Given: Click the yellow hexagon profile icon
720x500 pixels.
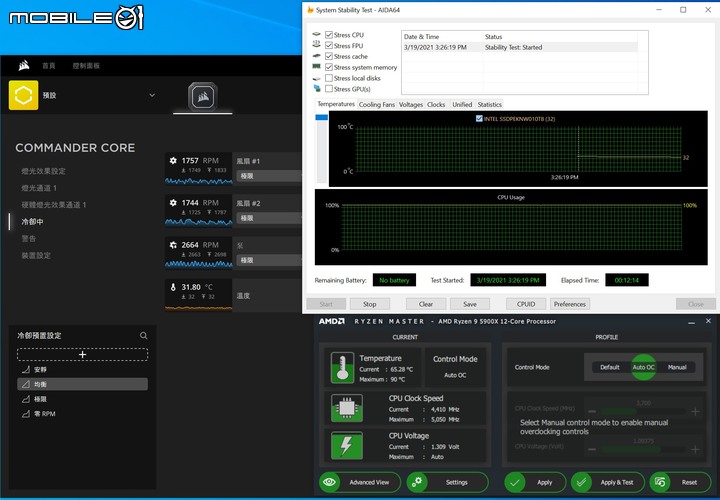Looking at the screenshot, I should click(23, 95).
